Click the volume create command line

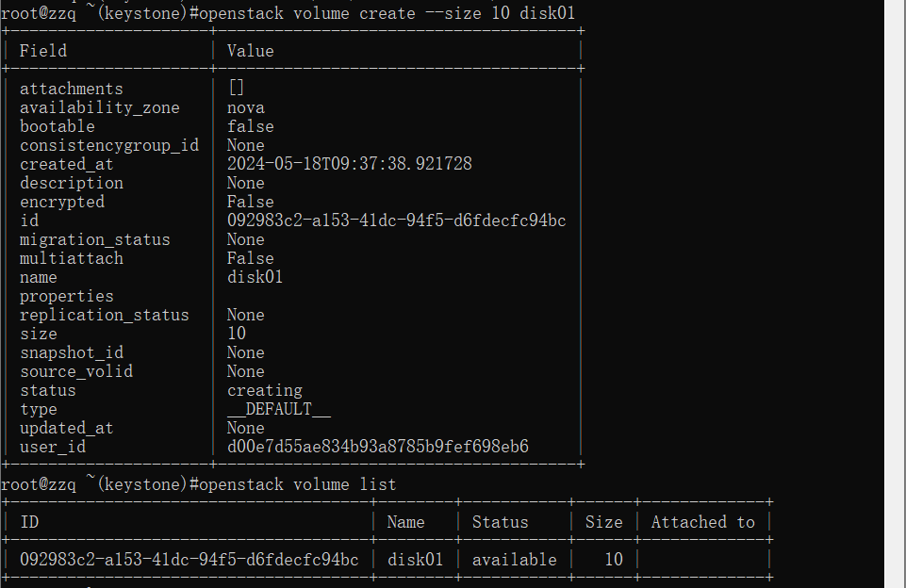288,12
